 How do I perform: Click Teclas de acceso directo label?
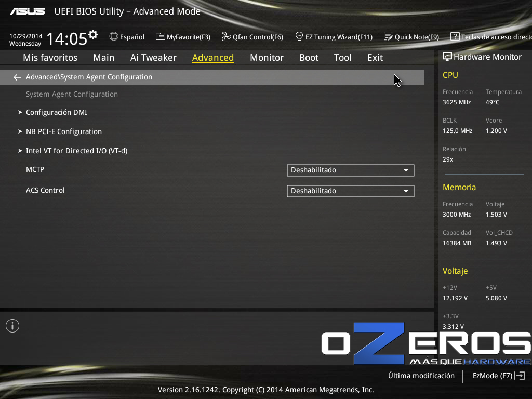(496, 37)
